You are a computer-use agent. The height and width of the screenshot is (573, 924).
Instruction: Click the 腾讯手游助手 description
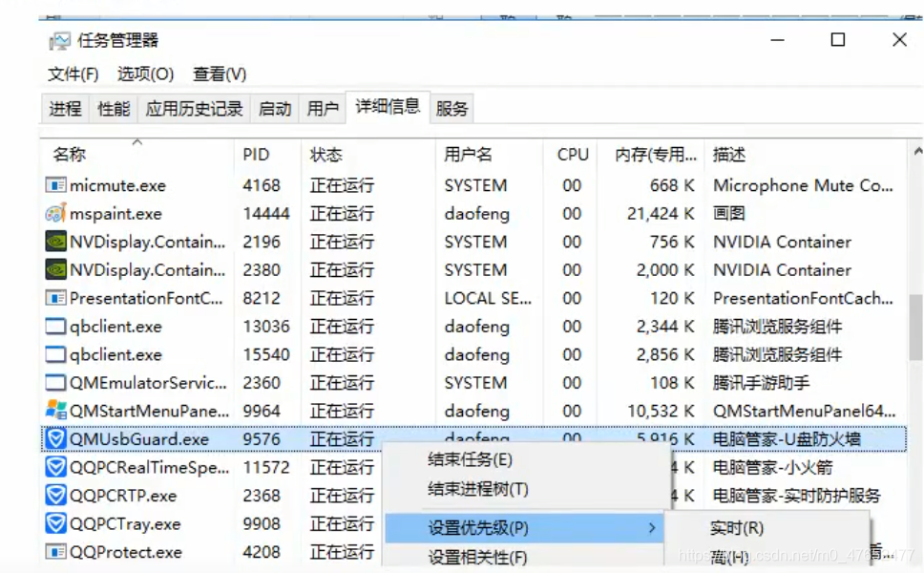coord(762,383)
